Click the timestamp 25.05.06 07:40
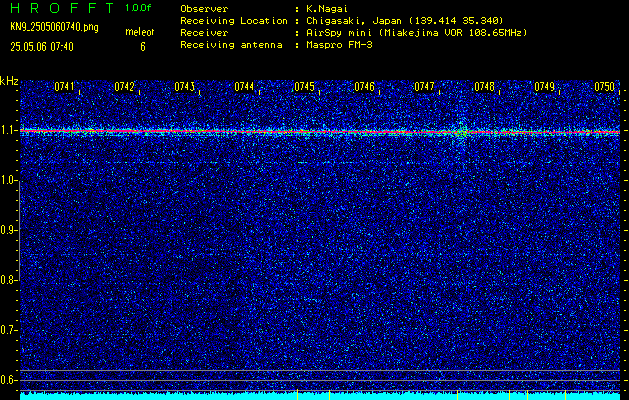The image size is (629, 400). [42, 47]
